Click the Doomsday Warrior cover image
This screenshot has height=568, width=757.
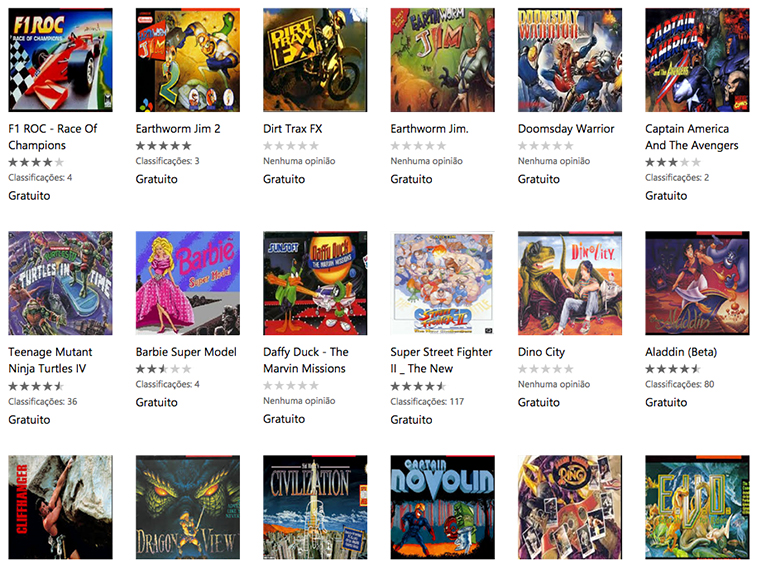click(570, 60)
